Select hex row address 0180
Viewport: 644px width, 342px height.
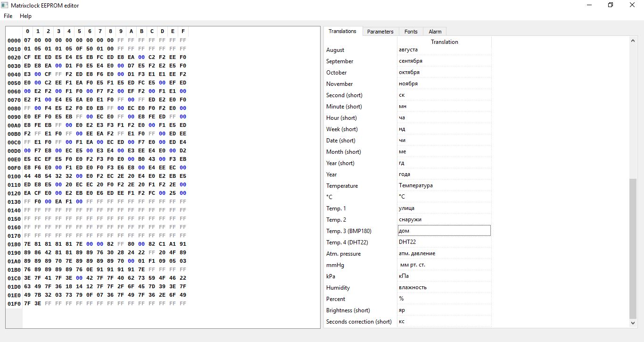(x=14, y=244)
